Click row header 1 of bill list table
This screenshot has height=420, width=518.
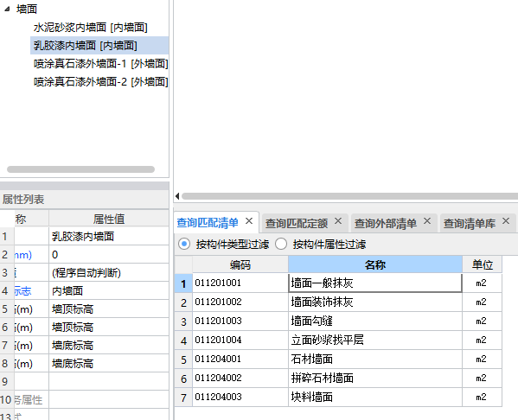(183, 283)
